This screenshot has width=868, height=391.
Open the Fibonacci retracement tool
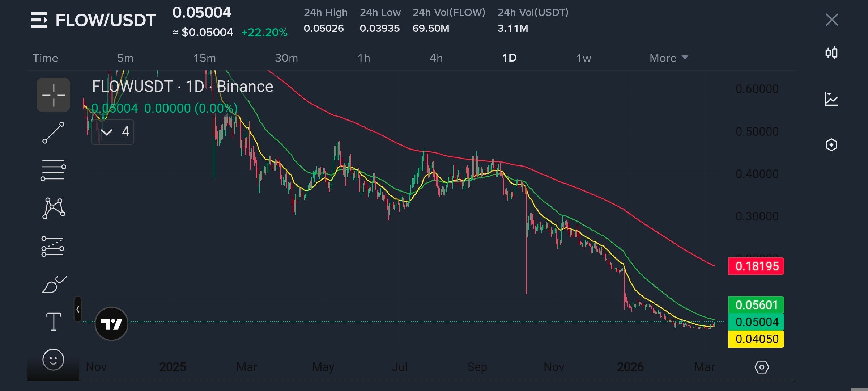[53, 170]
